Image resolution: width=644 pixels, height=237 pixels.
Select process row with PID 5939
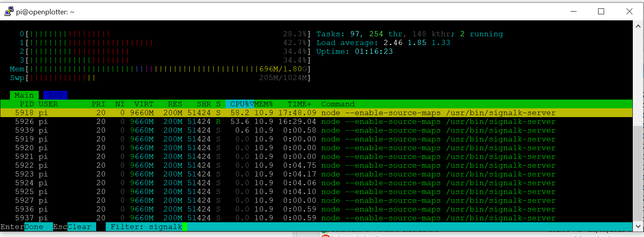[x=316, y=130]
